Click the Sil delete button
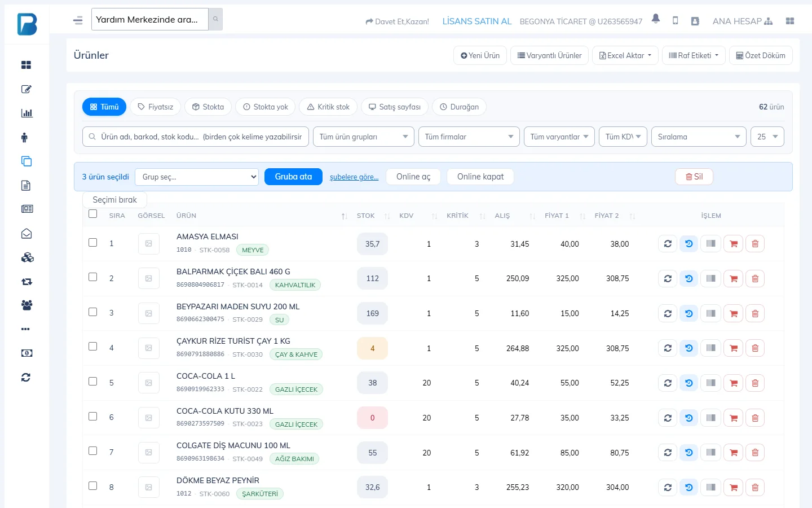812x508 pixels. pyautogui.click(x=694, y=177)
